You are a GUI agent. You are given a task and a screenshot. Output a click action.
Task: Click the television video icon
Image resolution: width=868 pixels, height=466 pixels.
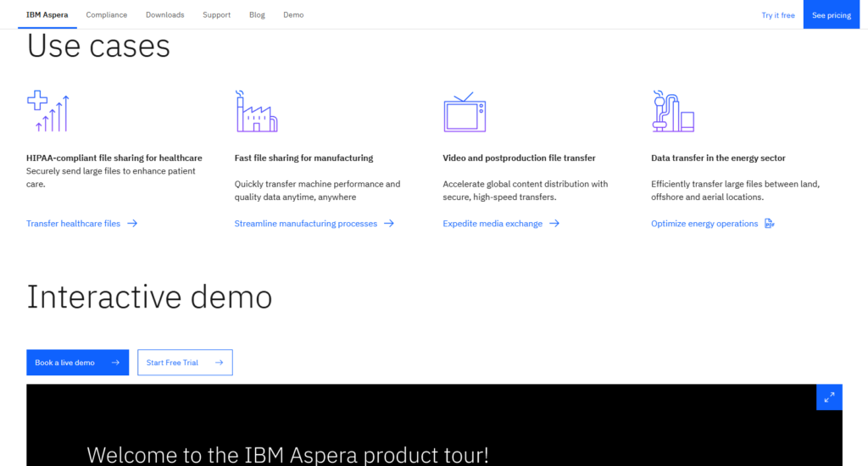(x=465, y=113)
